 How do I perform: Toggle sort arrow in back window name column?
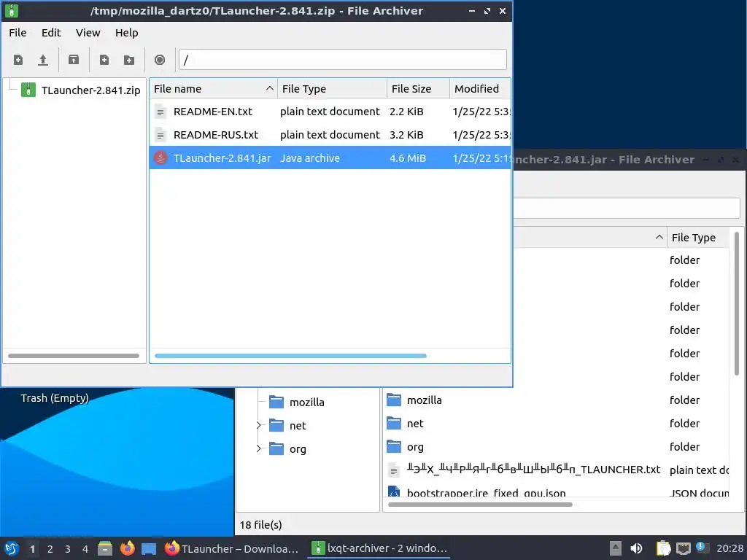pos(659,237)
